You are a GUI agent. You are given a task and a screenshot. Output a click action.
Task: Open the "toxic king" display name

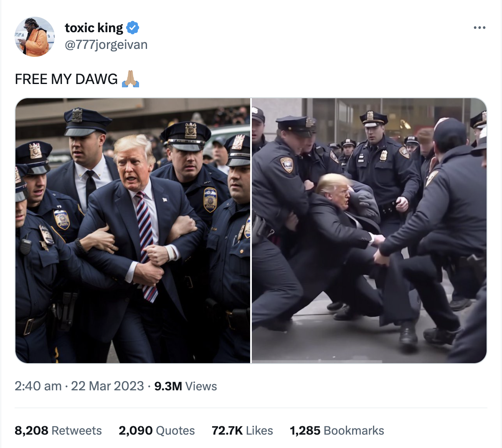pyautogui.click(x=94, y=28)
